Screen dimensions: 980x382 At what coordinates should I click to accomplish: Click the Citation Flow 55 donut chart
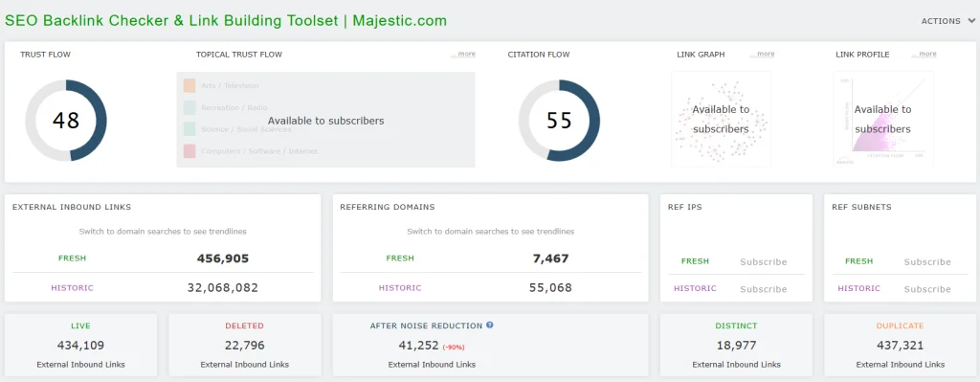[559, 120]
